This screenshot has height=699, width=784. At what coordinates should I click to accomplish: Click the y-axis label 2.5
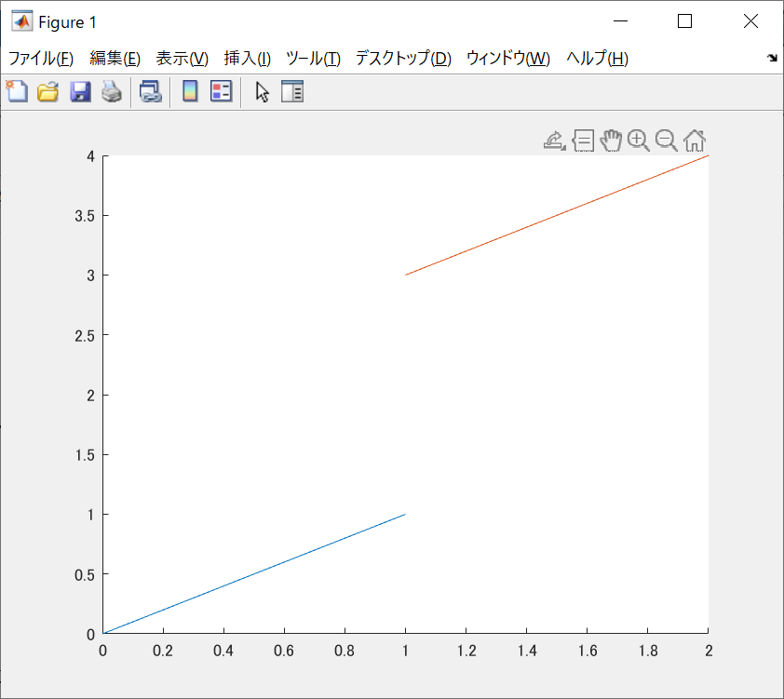tap(85, 336)
